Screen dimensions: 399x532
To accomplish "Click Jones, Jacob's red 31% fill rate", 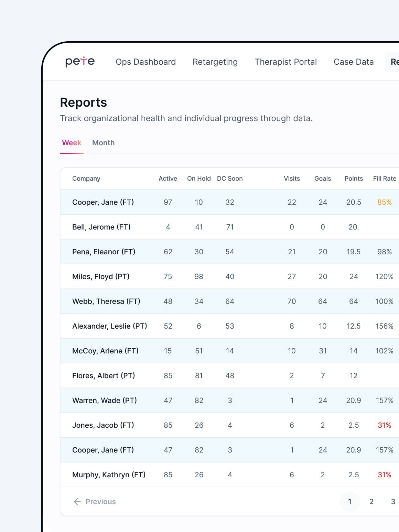I will coord(384,425).
